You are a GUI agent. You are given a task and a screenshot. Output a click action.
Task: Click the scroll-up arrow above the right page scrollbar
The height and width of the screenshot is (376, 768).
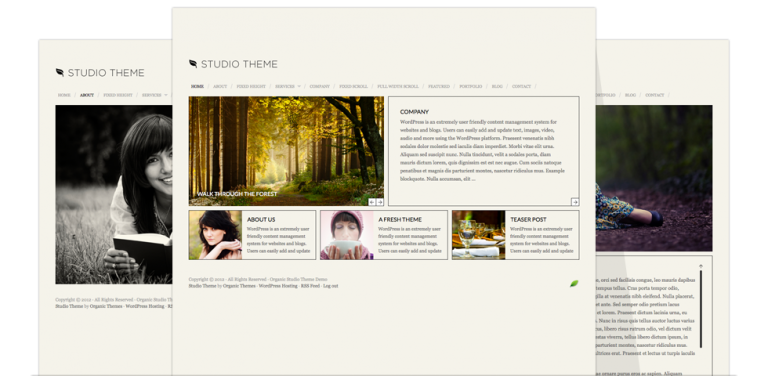[x=700, y=266]
